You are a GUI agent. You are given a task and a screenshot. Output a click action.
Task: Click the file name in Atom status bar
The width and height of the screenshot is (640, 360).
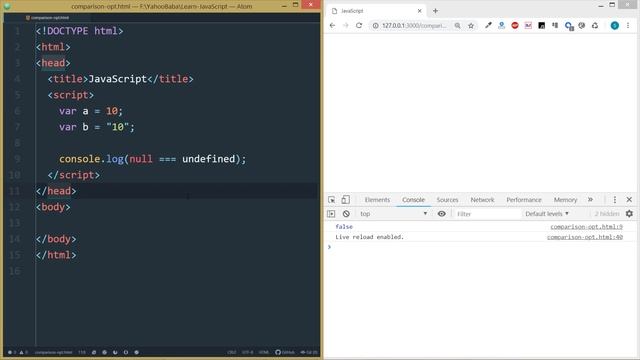pyautogui.click(x=53, y=352)
